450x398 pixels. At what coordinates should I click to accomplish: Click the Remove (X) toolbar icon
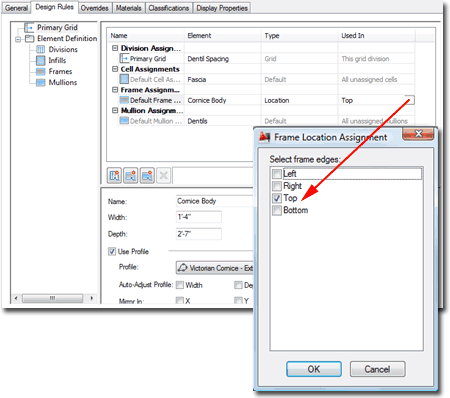coord(163,175)
